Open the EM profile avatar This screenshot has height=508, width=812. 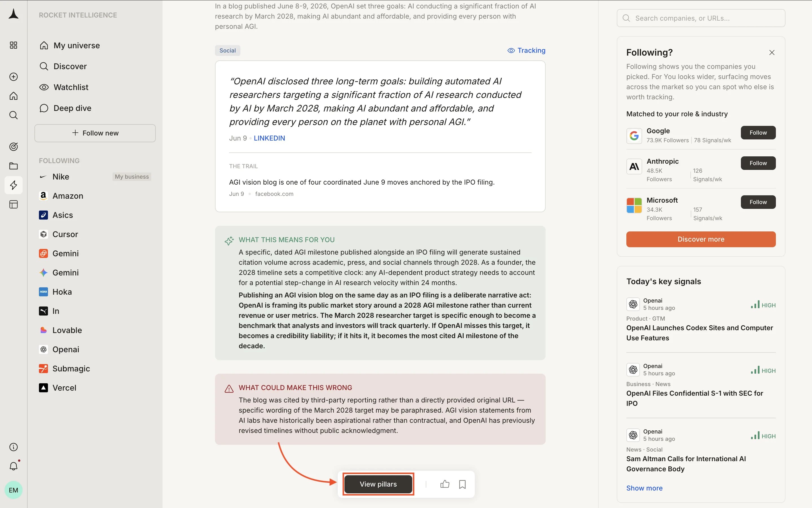[x=14, y=490]
